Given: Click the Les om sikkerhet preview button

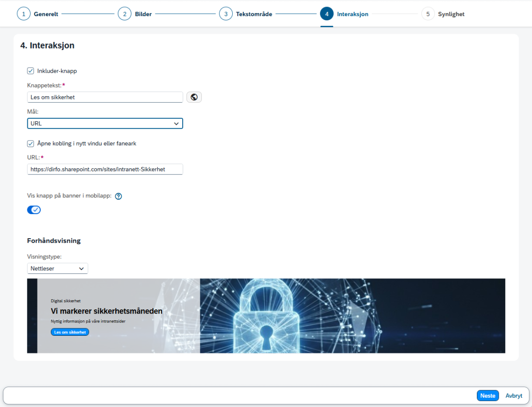Looking at the screenshot, I should click(70, 332).
